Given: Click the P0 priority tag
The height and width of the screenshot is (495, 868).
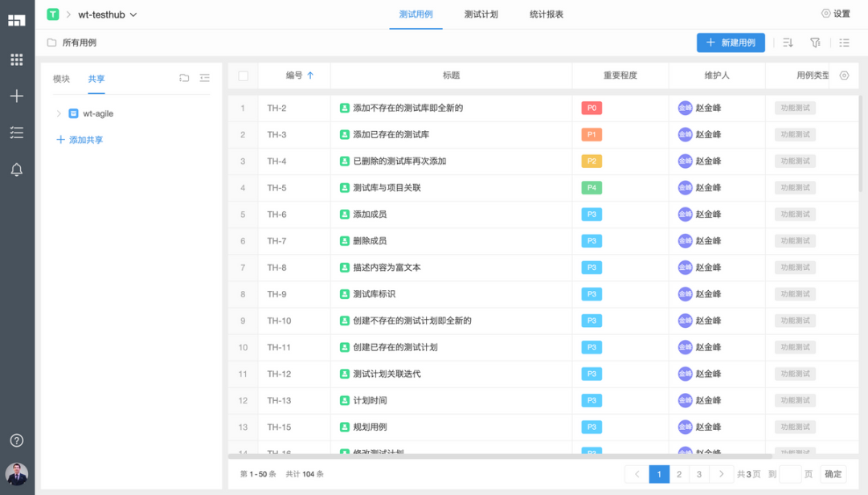Looking at the screenshot, I should point(592,108).
